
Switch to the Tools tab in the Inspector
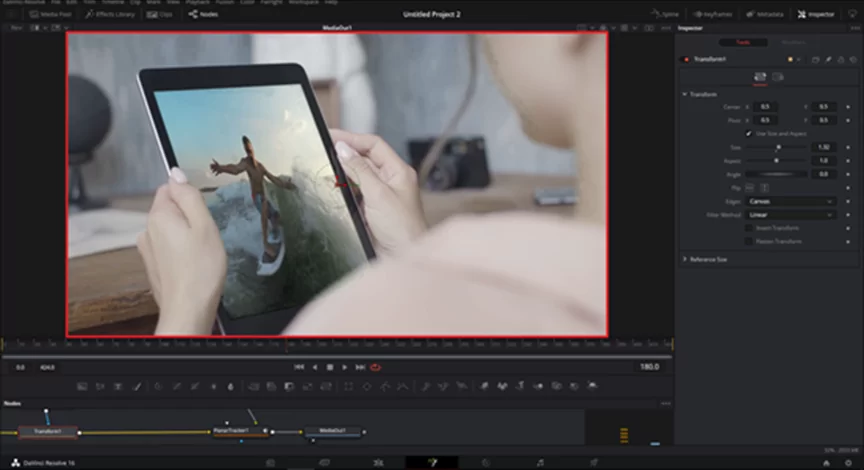pos(743,42)
